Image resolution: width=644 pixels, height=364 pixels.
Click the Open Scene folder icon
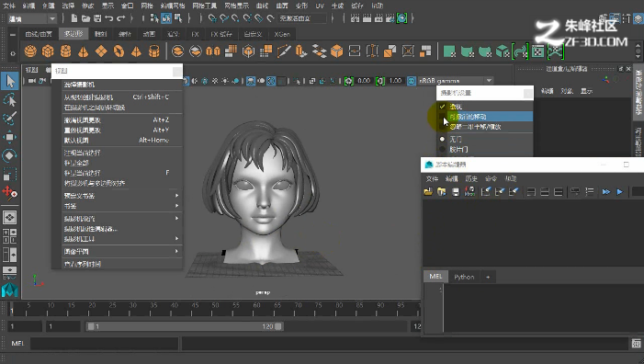click(85, 18)
